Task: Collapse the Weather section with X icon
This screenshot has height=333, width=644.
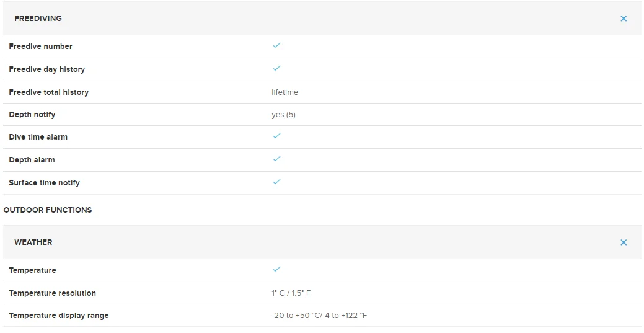Action: (624, 242)
